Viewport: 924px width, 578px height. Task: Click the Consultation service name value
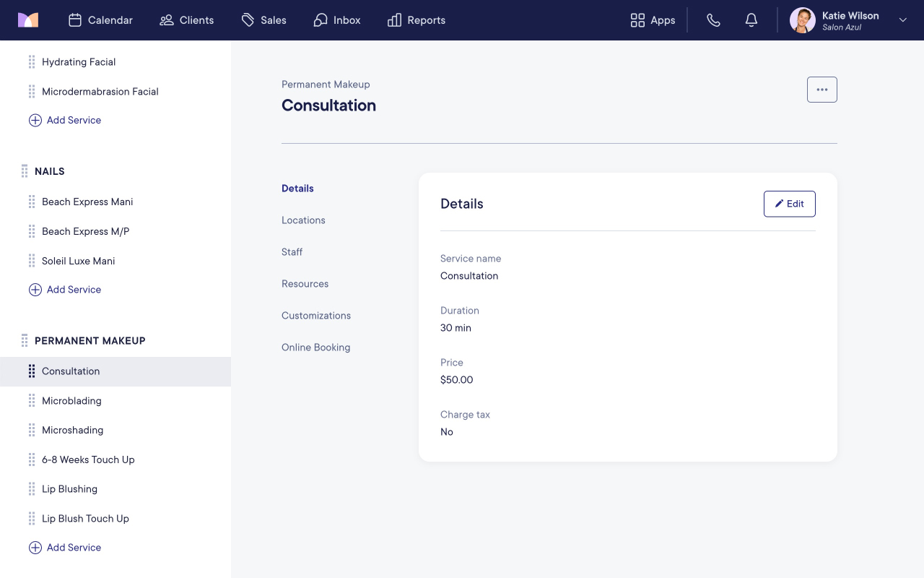point(469,276)
